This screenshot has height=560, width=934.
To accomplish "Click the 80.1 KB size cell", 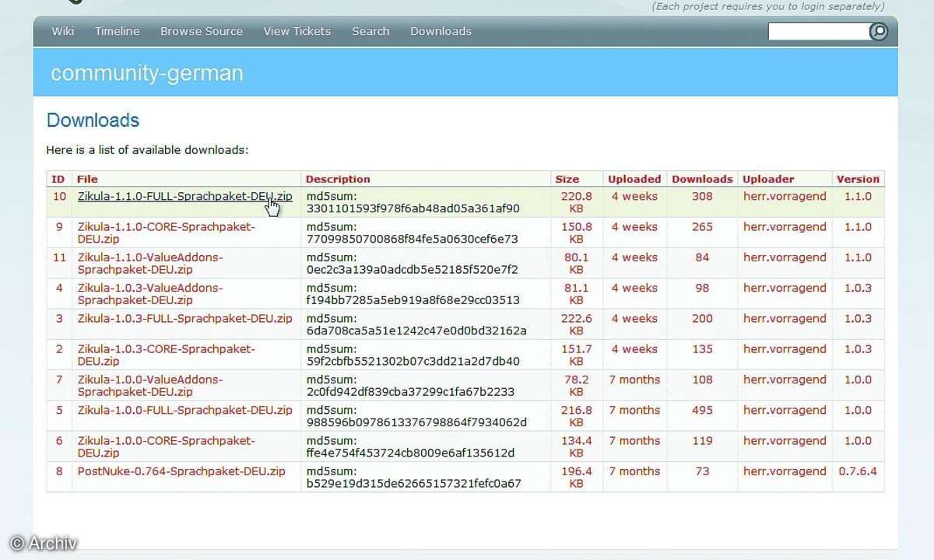I will [x=576, y=264].
